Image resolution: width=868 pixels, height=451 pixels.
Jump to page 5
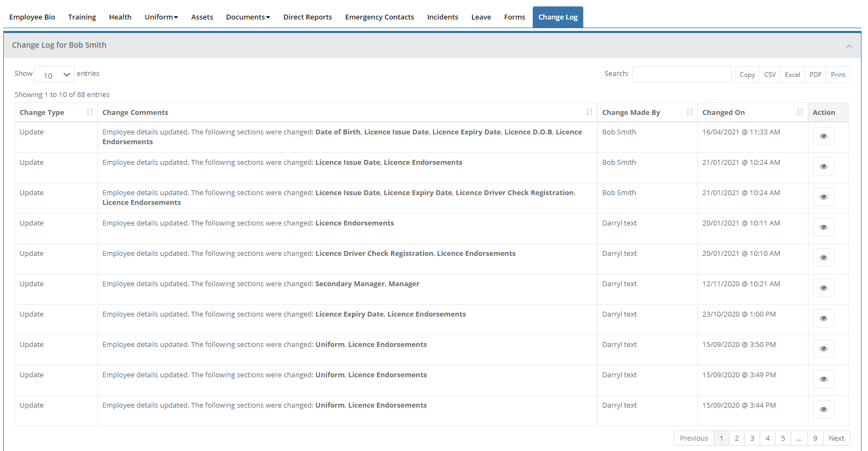pyautogui.click(x=783, y=438)
